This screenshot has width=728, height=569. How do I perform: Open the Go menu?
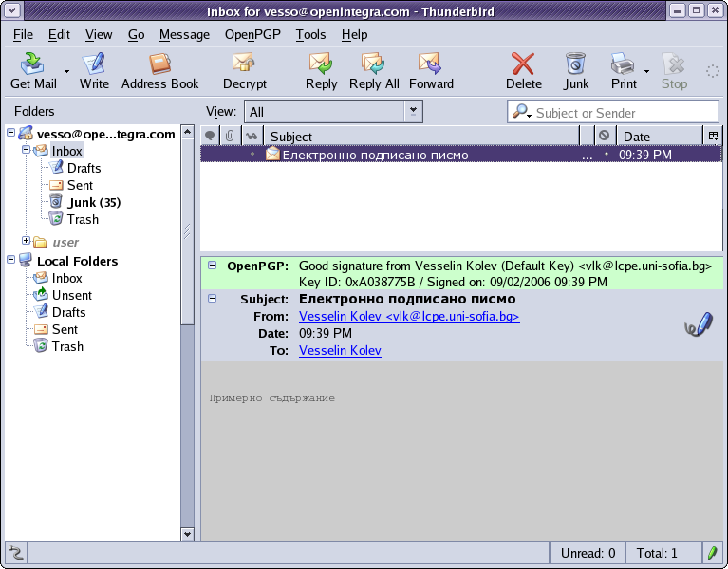[x=136, y=35]
